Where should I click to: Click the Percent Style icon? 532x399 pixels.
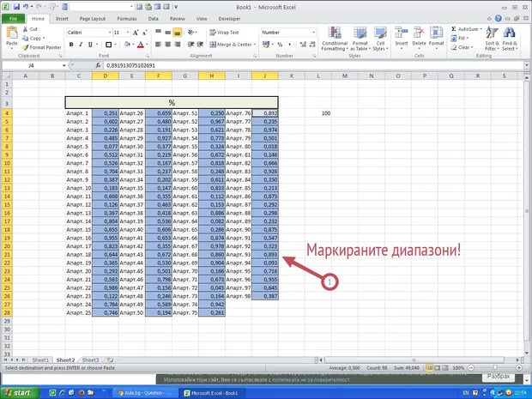pos(280,45)
